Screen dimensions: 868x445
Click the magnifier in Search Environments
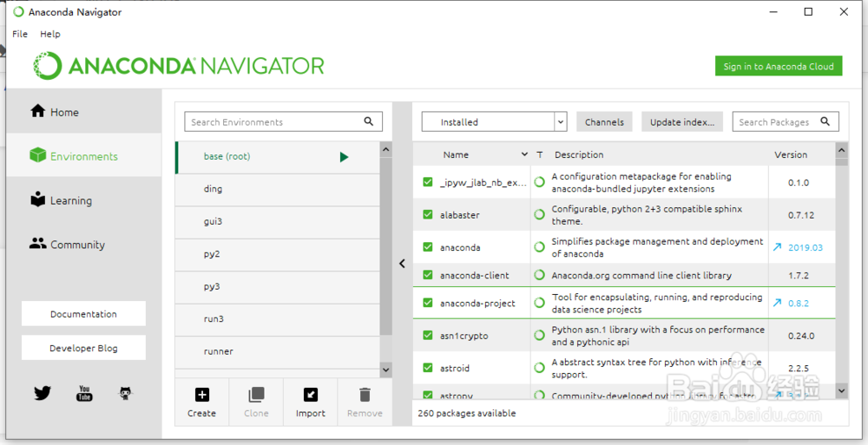point(369,121)
